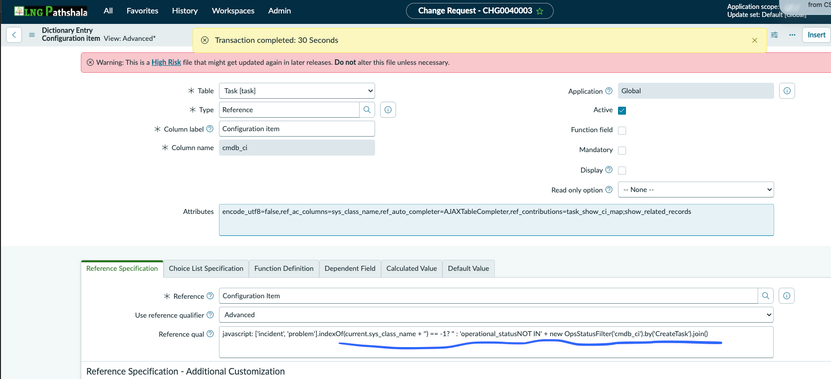
Task: Click the Column label input field
Action: click(297, 128)
